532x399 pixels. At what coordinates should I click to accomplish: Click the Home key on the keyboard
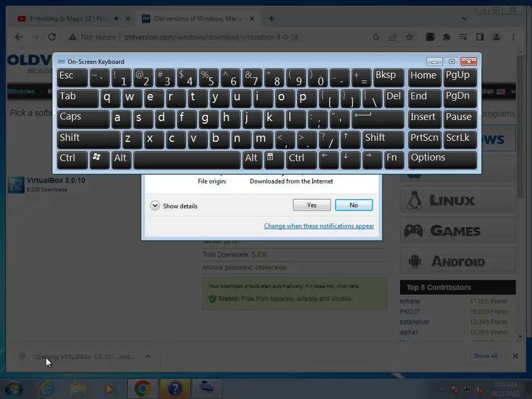[x=425, y=78]
